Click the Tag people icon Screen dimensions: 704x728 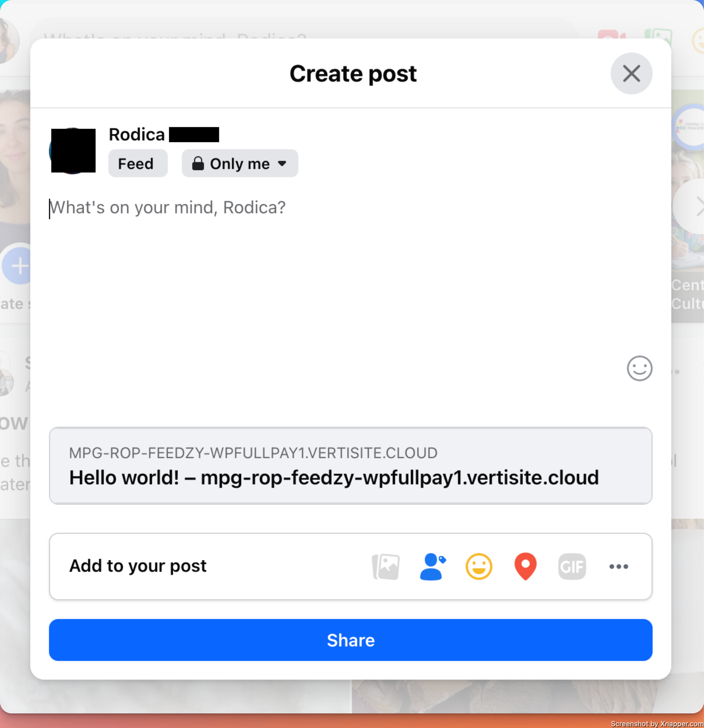[x=432, y=566]
